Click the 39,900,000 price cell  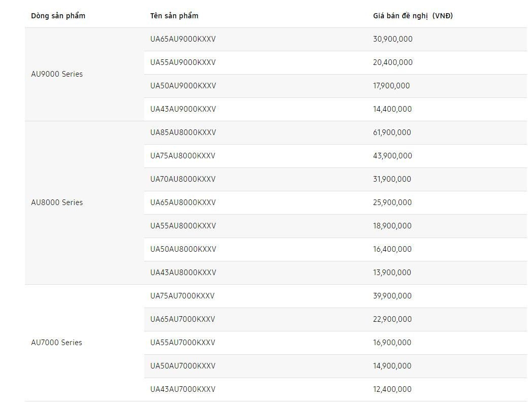(392, 296)
